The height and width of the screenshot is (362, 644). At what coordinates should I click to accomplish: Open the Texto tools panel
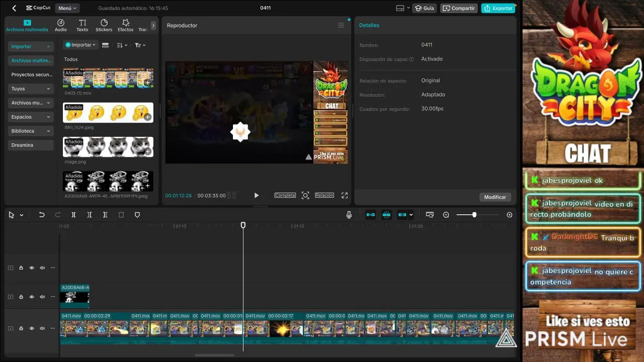pos(83,26)
